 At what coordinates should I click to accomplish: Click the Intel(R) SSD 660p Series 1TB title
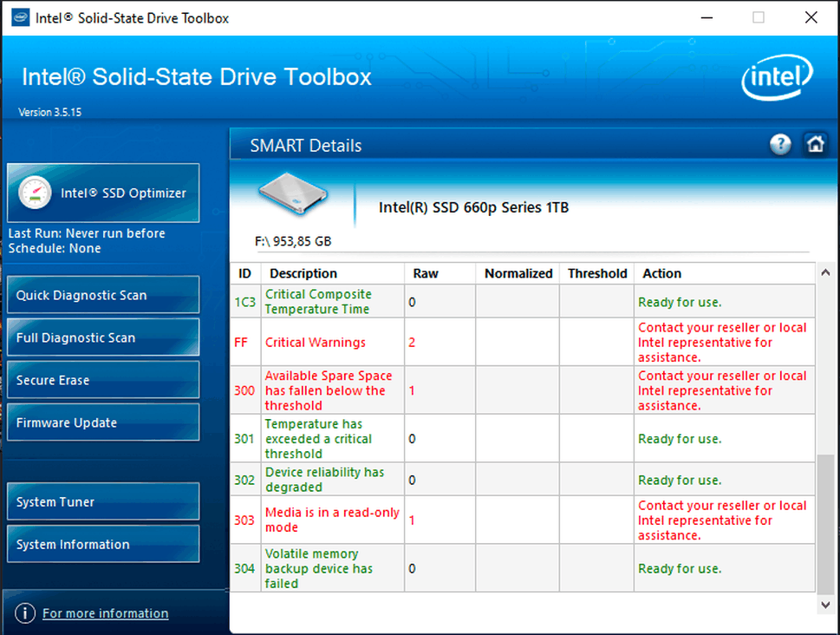coord(473,207)
